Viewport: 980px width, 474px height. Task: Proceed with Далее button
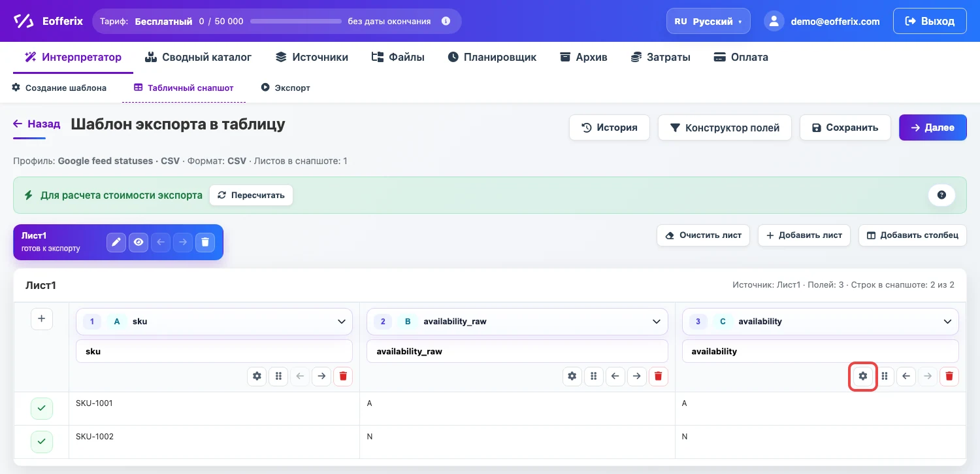click(933, 127)
